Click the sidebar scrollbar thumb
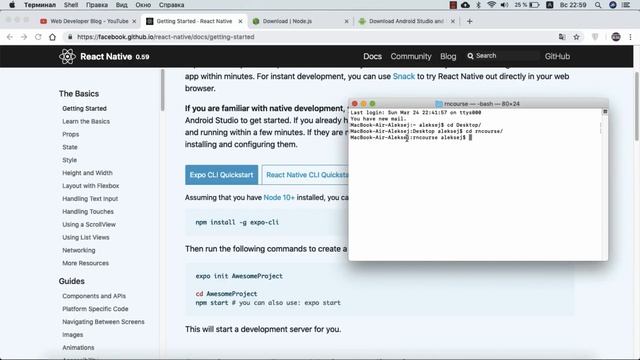The width and height of the screenshot is (640, 360). (162, 90)
